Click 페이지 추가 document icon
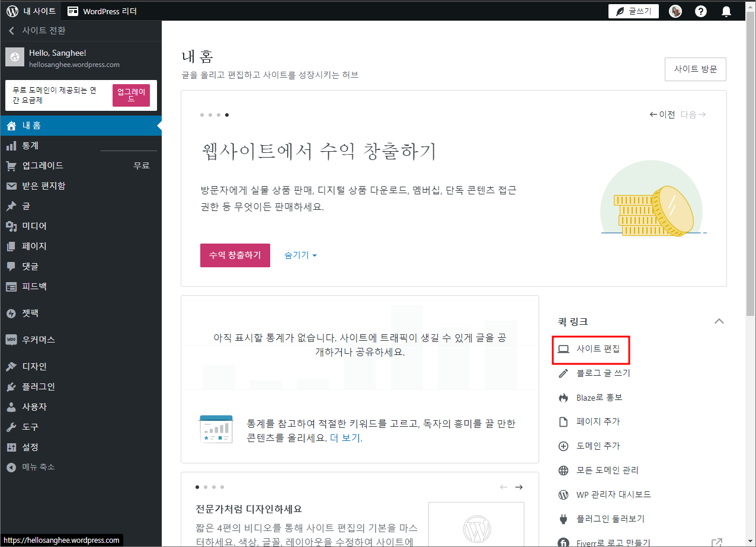Image resolution: width=756 pixels, height=547 pixels. click(563, 422)
